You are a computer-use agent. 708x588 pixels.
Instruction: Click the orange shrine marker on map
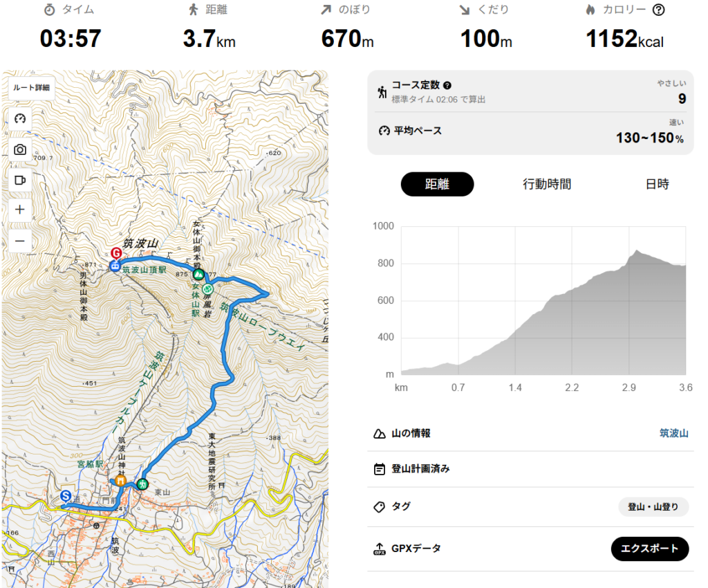tap(120, 481)
